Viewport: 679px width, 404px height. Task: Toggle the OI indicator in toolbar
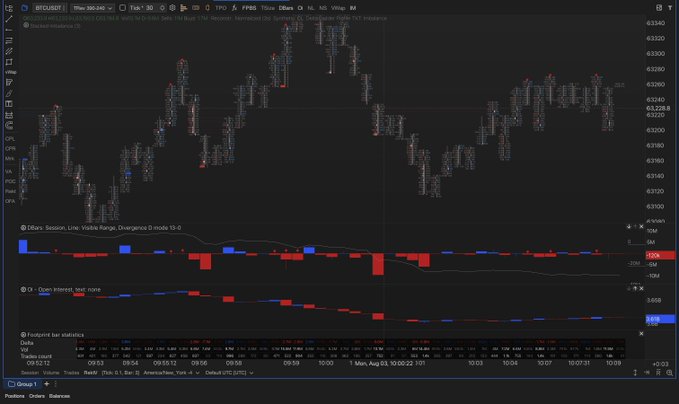click(x=300, y=8)
